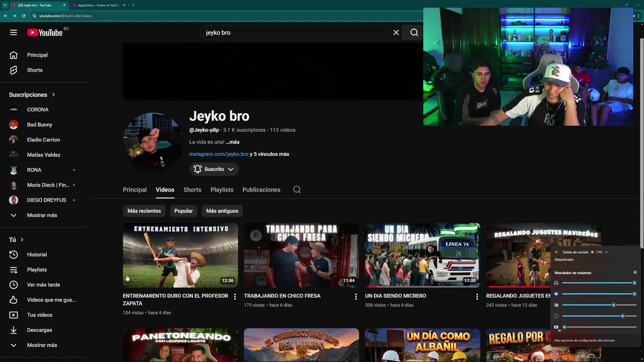
Task: Select the Más antiguos filter chip
Action: click(222, 211)
